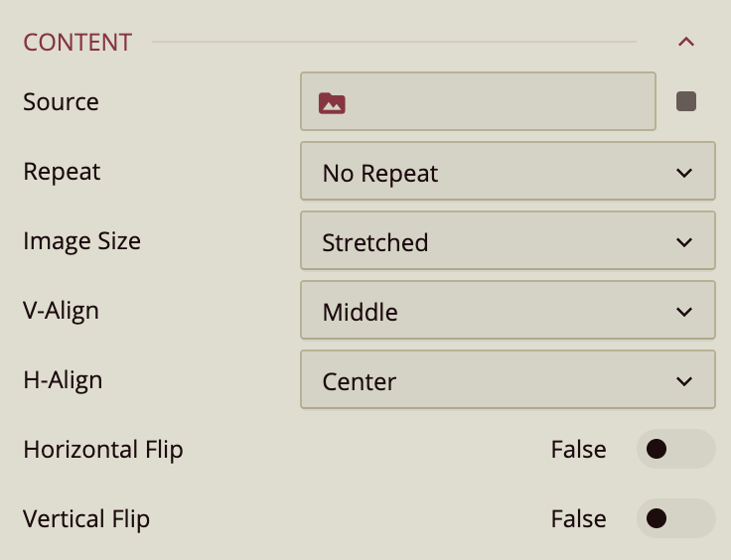Image resolution: width=731 pixels, height=560 pixels.
Task: Enable the Horizontal Flip toggle
Action: 675,449
